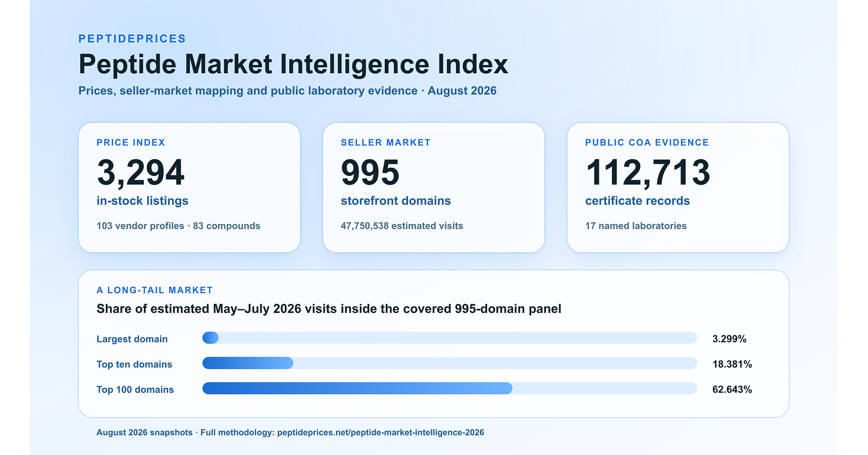The image size is (868, 455).
Task: Click the PEPTIDEPRICES brand label
Action: click(x=132, y=39)
